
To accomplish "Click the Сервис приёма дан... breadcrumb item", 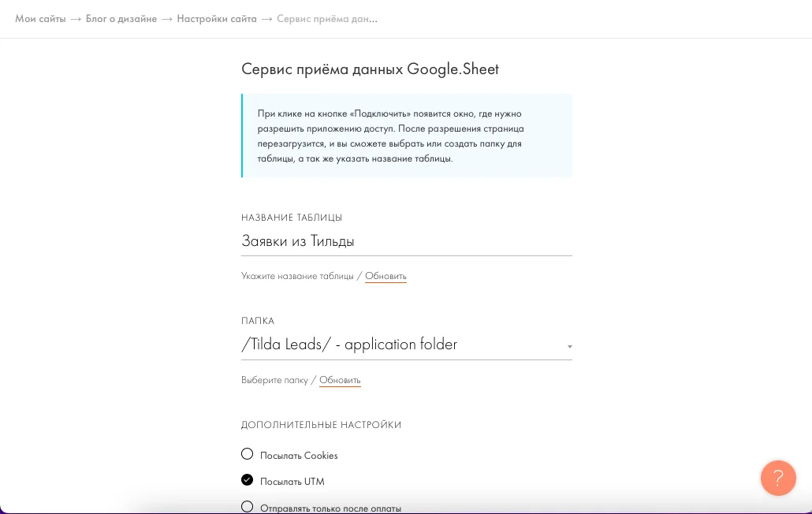I will 326,19.
